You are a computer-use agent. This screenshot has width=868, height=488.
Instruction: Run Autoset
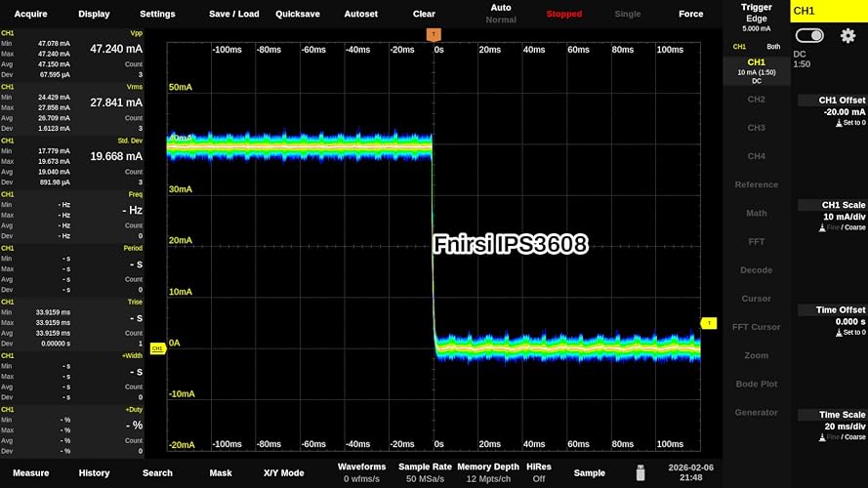tap(361, 14)
